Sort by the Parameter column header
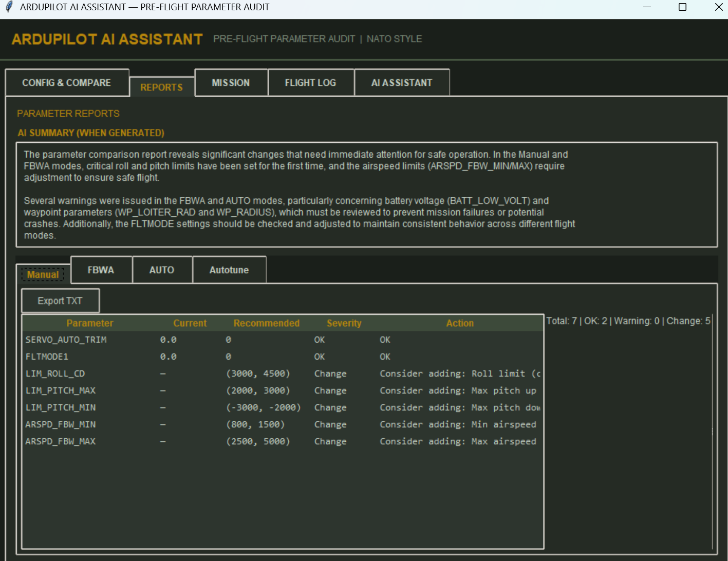Screen dimensions: 728x561 (90, 323)
